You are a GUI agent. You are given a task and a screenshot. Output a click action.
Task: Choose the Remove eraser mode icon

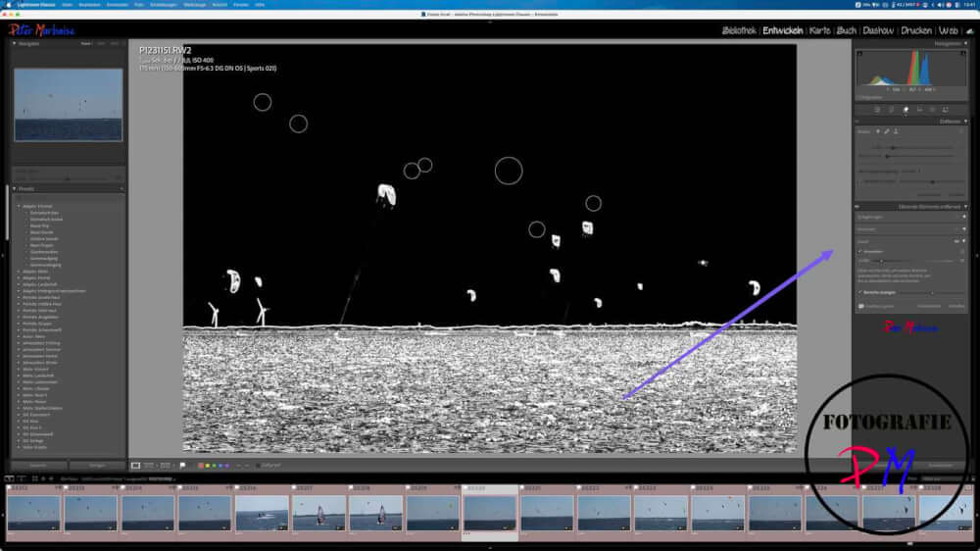coord(877,131)
